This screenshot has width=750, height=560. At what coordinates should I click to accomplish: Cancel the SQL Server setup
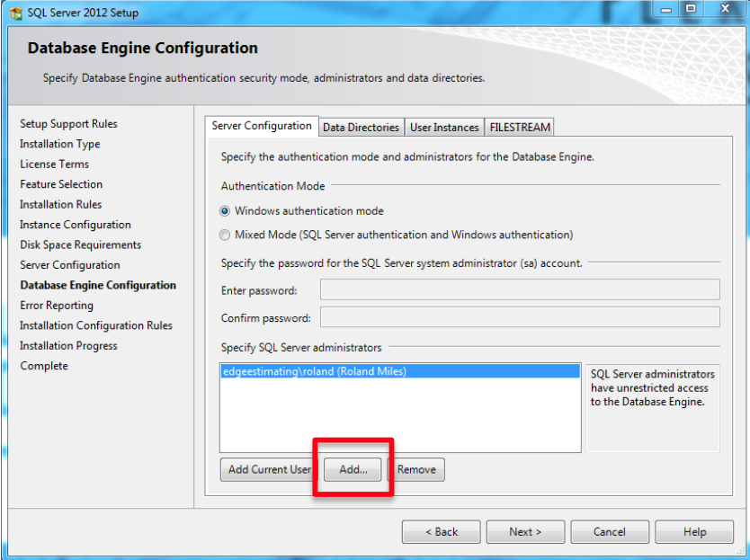point(609,532)
